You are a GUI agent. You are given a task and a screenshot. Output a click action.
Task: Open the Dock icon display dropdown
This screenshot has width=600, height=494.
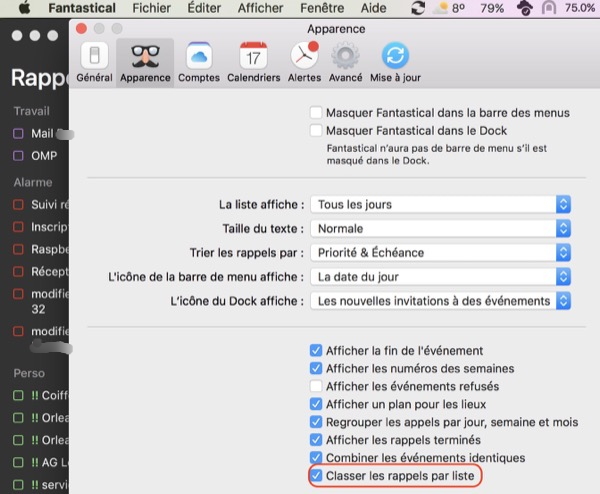point(440,301)
